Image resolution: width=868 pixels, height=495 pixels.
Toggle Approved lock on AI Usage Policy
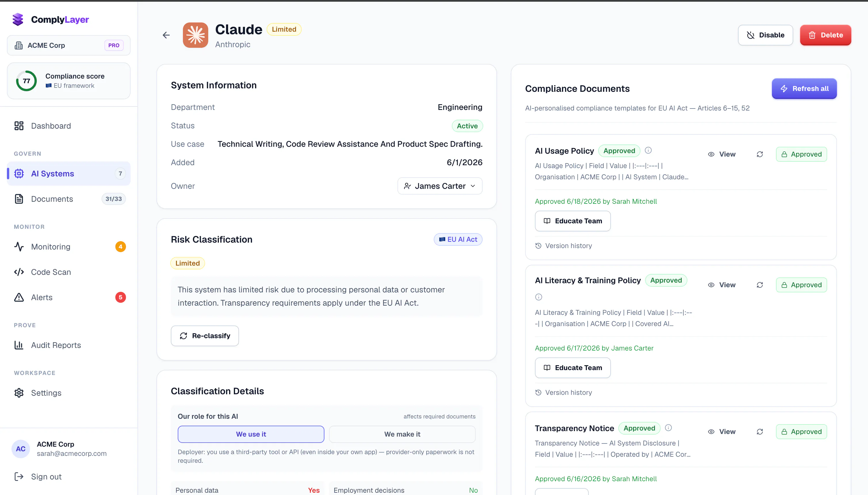pyautogui.click(x=801, y=154)
